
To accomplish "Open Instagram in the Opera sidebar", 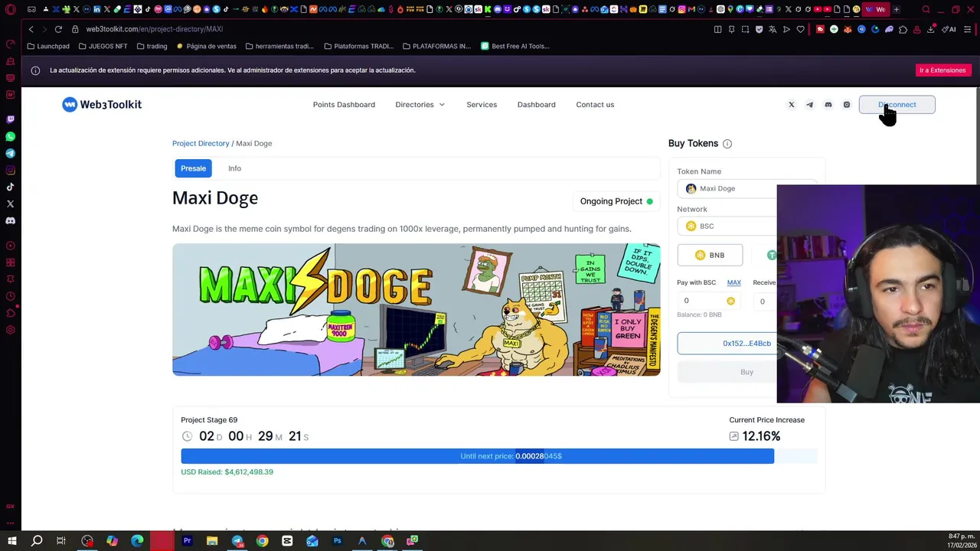I will (10, 170).
